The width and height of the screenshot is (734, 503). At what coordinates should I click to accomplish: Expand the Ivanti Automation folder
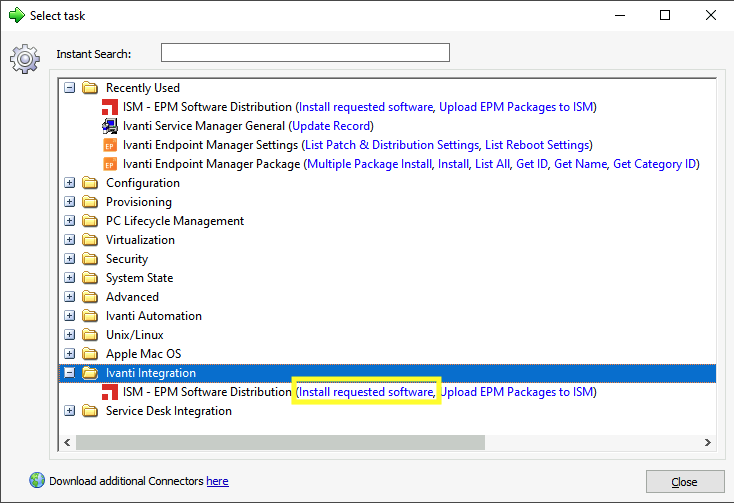[70, 316]
